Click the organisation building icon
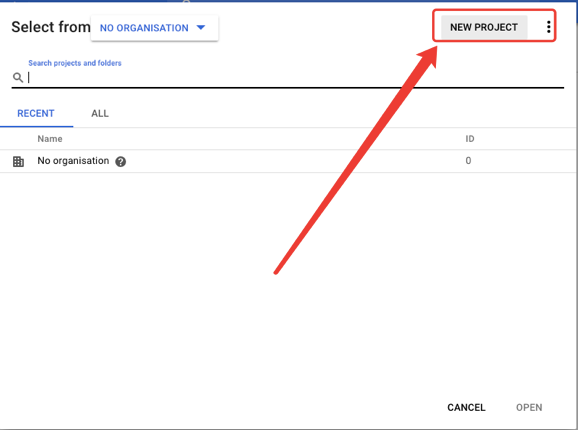Image resolution: width=578 pixels, height=430 pixels. click(x=18, y=161)
